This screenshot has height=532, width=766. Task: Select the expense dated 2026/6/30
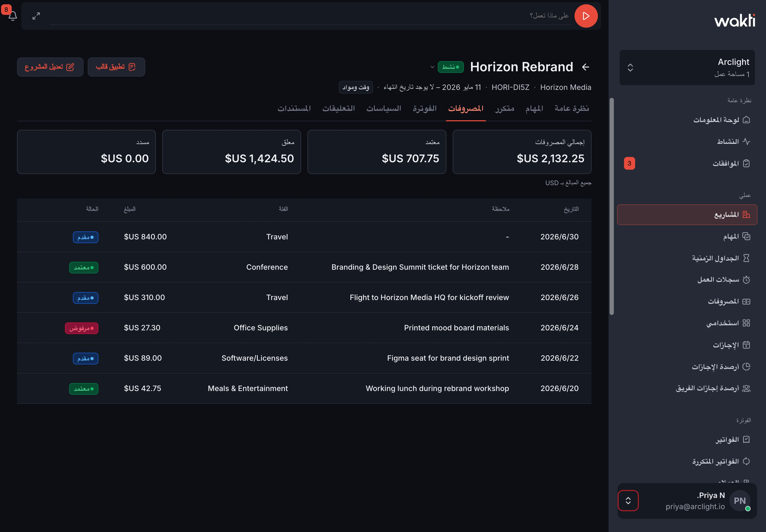click(x=304, y=237)
